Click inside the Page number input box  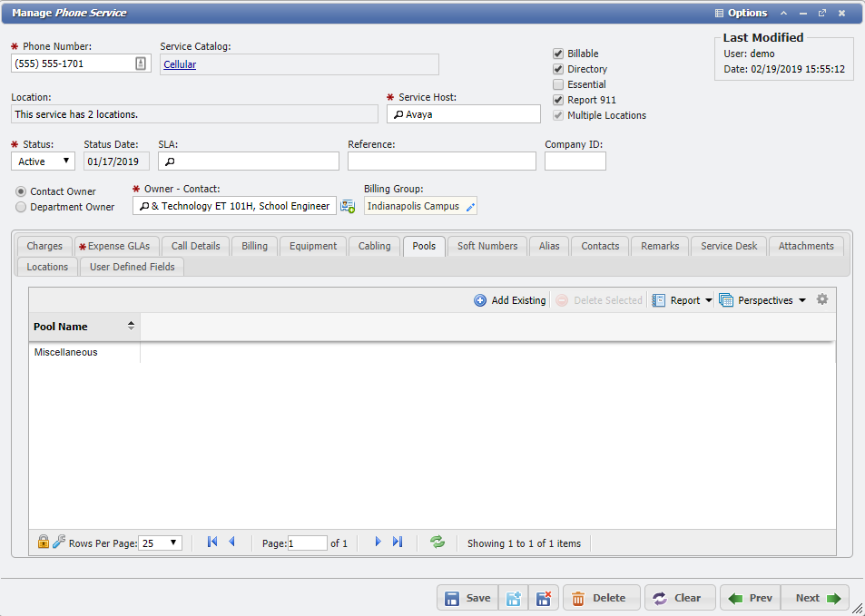(x=307, y=542)
